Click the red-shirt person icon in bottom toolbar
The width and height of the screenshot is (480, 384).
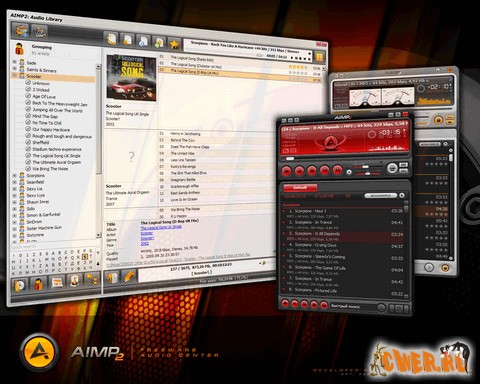coord(38,284)
